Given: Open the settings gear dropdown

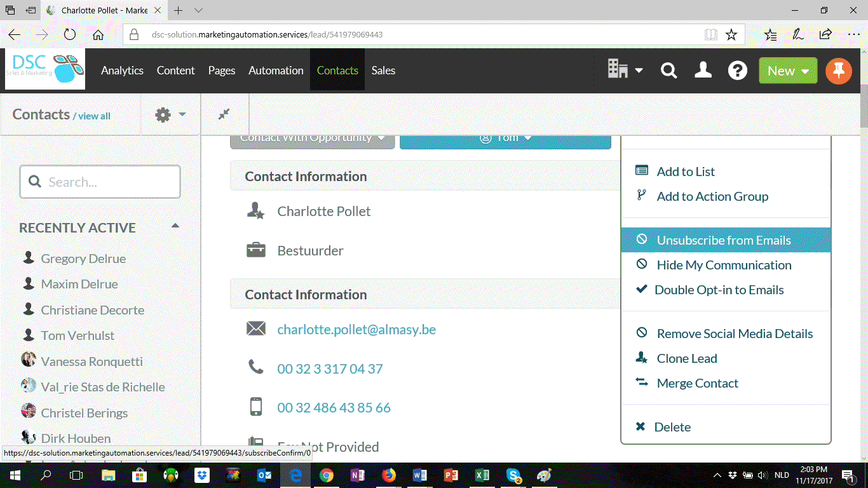Looking at the screenshot, I should pos(168,114).
